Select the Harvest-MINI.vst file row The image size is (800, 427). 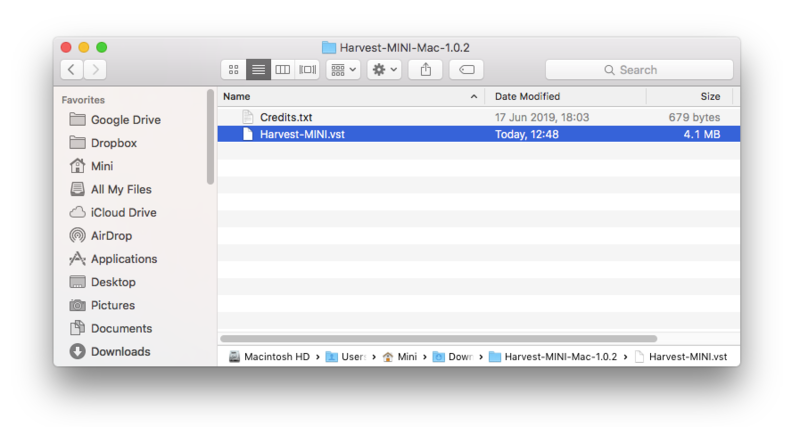click(479, 134)
